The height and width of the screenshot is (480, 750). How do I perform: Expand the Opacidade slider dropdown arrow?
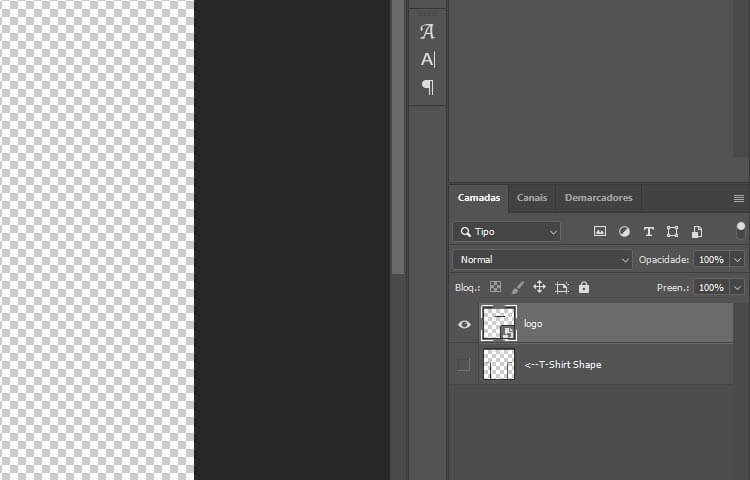coord(737,259)
